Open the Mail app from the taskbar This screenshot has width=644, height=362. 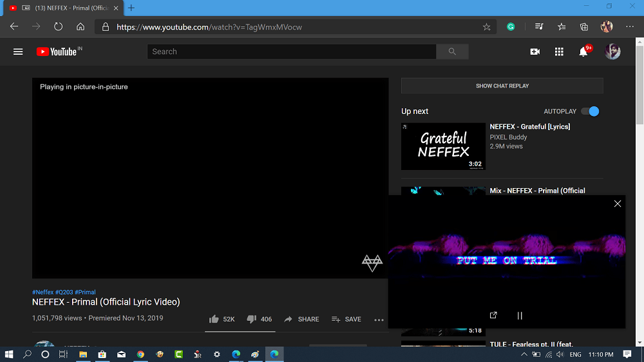point(122,354)
